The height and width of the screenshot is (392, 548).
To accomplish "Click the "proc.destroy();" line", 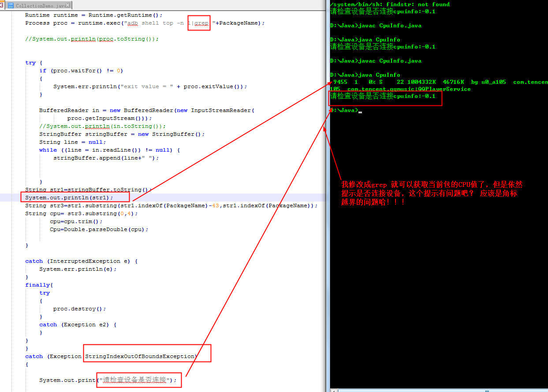I will 80,309.
